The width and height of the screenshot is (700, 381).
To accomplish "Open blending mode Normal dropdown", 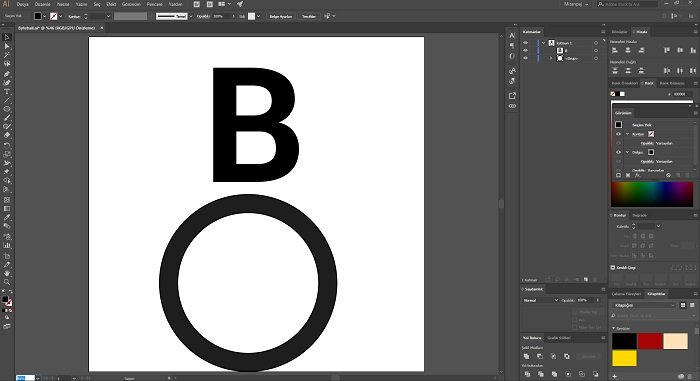I will [x=541, y=300].
